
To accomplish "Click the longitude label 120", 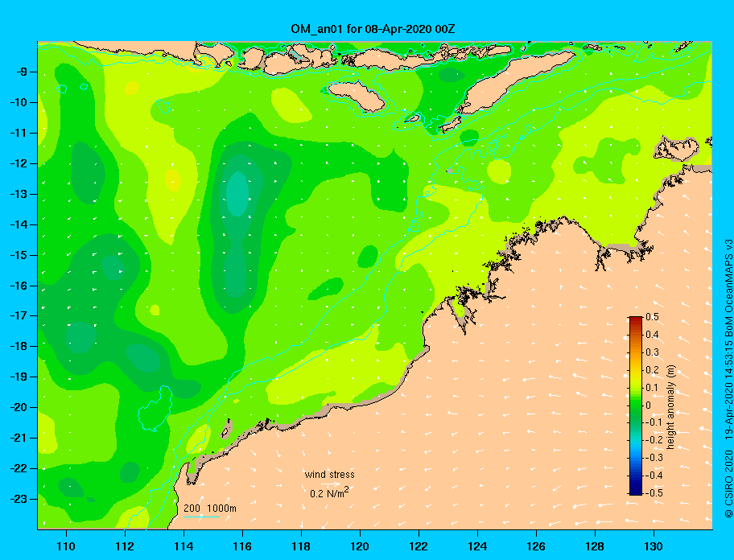I will point(360,546).
